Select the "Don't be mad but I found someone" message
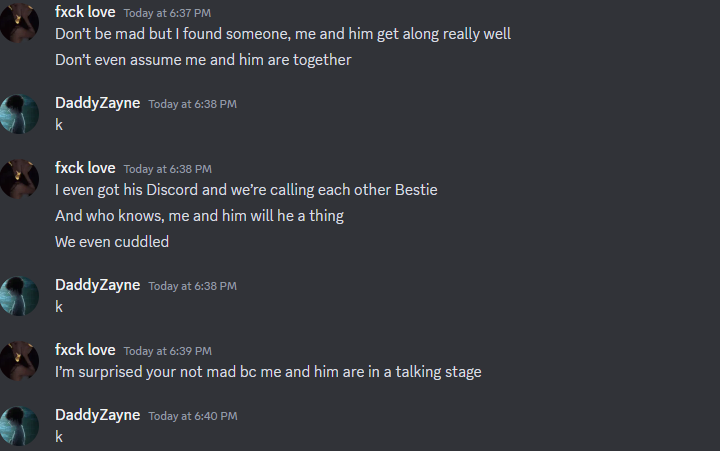The image size is (720, 451). point(283,34)
